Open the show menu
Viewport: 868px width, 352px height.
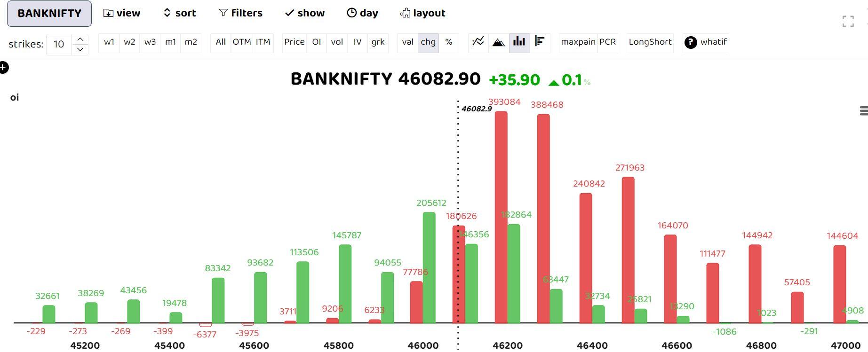coord(305,13)
